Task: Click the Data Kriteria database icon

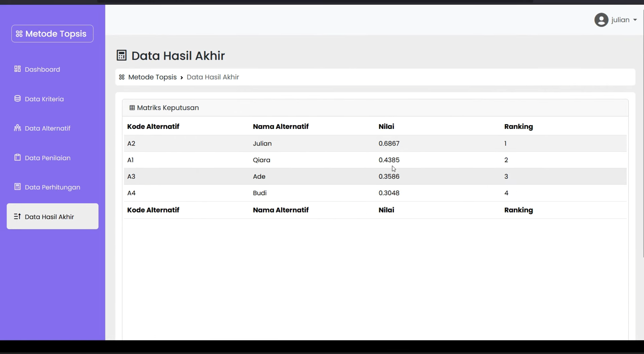Action: [x=17, y=99]
